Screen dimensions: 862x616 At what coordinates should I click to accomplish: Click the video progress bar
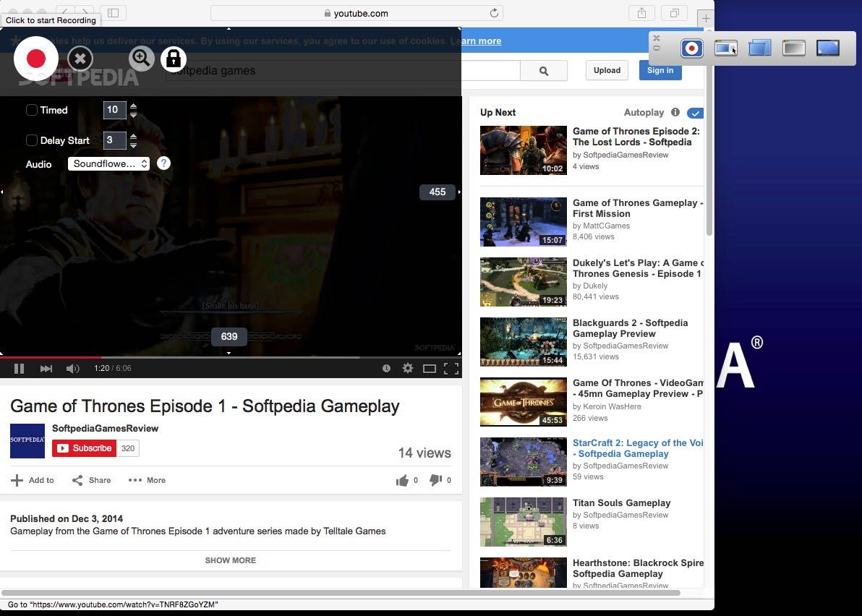coord(231,357)
